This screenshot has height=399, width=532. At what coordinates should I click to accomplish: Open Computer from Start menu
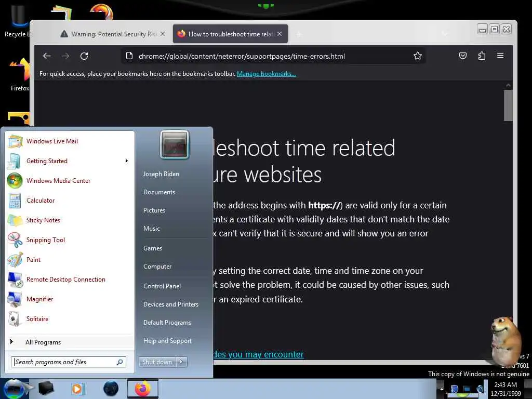point(157,267)
